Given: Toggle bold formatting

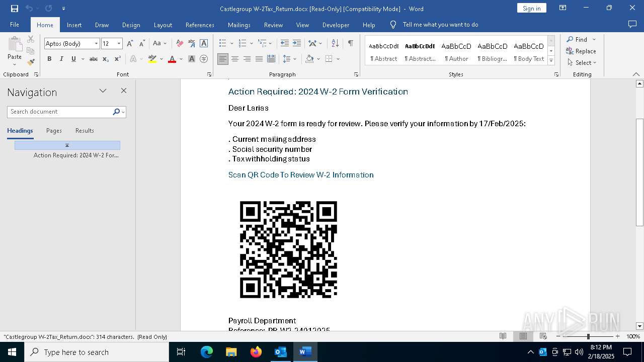Looking at the screenshot, I should pos(49,59).
